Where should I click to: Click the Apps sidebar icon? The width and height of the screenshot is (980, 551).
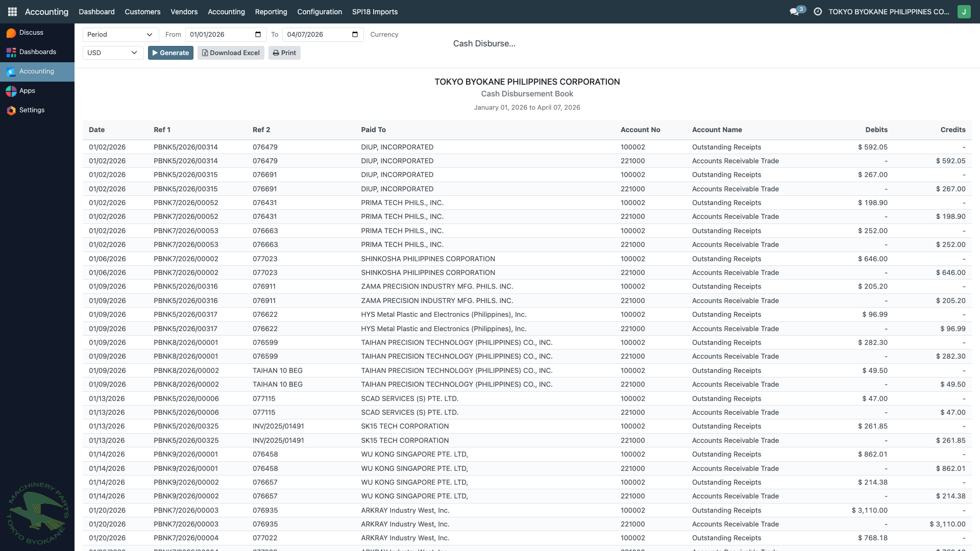[x=11, y=91]
